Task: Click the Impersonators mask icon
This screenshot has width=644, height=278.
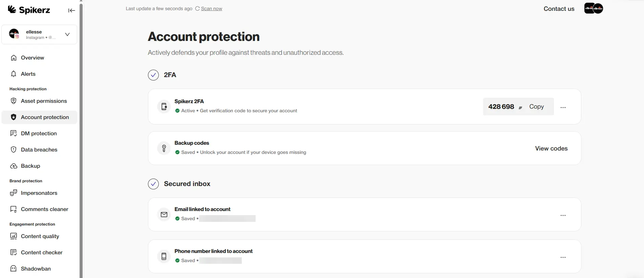Action: pyautogui.click(x=13, y=193)
